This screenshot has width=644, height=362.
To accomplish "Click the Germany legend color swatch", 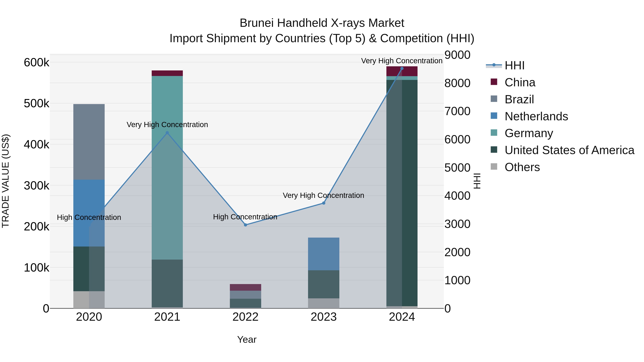I will 494,133.
